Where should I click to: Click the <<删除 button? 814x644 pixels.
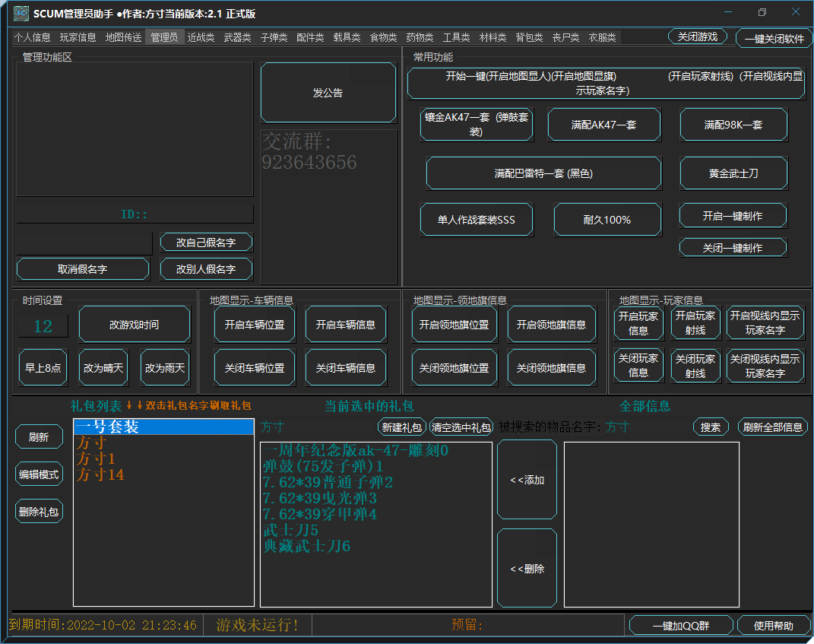[x=527, y=569]
